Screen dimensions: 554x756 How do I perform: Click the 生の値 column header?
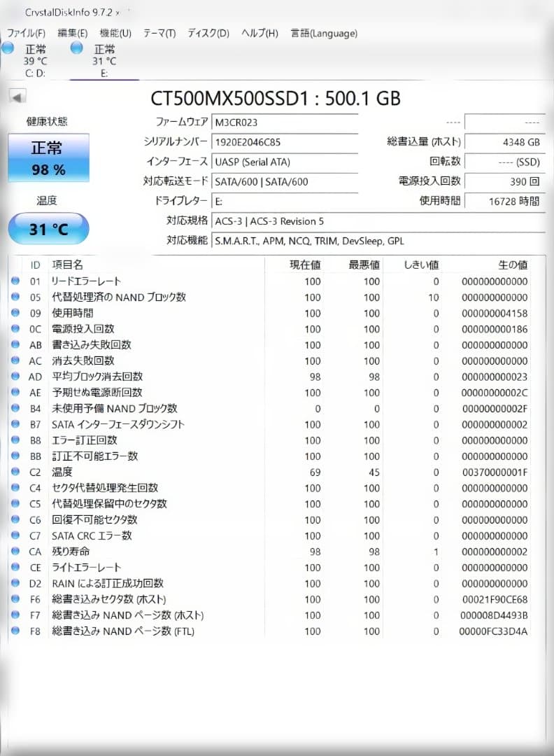click(513, 265)
